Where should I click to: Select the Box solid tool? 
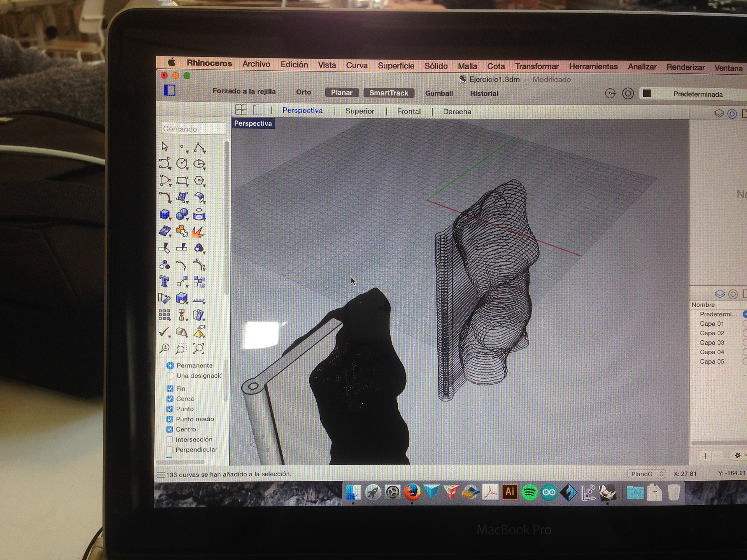point(165,214)
